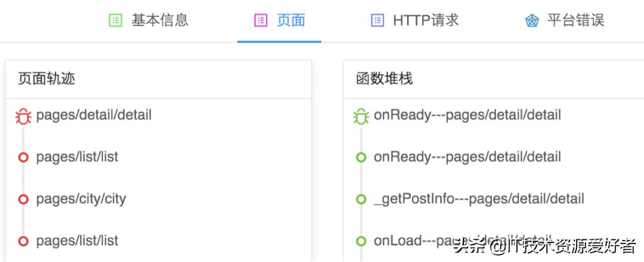Switch to the 基本信息 tab
644x262 pixels.
(159, 20)
